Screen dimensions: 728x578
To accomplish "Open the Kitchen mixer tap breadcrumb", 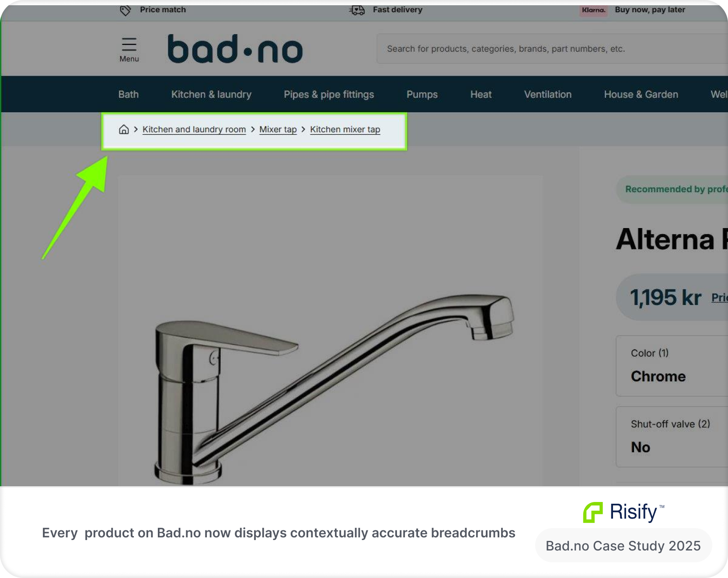I will [345, 129].
